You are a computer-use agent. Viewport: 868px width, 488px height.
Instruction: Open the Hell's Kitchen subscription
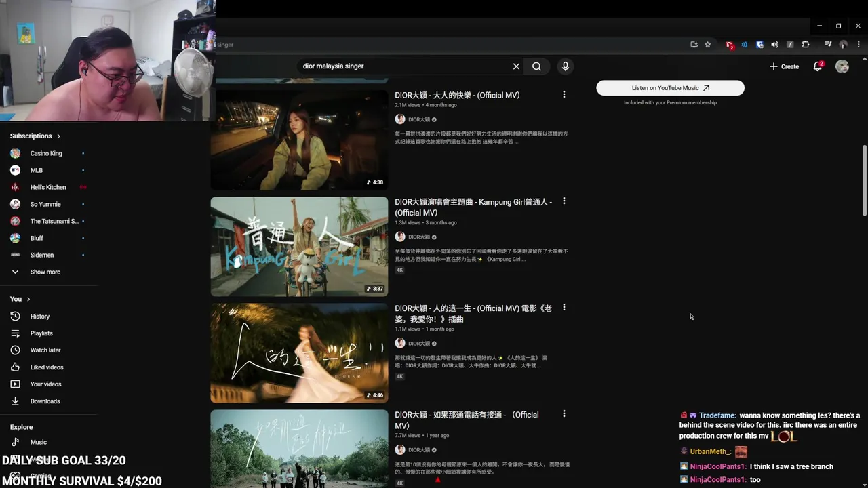pos(47,187)
